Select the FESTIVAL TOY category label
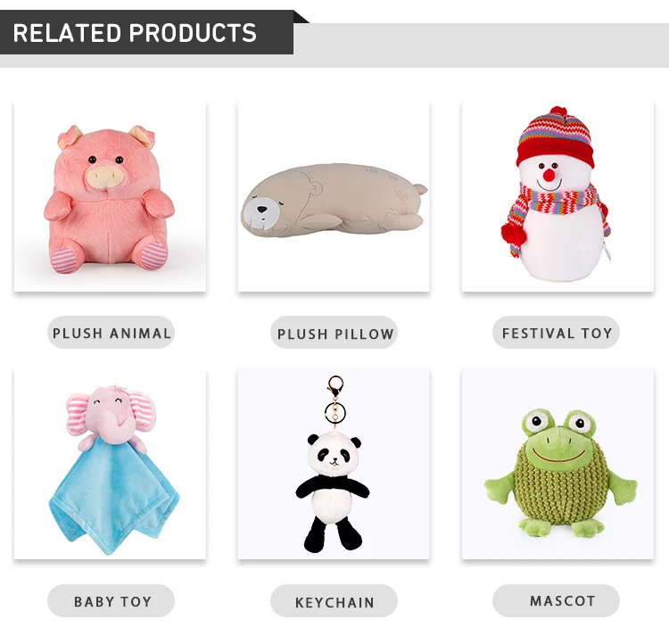This screenshot has height=644, width=669. point(556,333)
